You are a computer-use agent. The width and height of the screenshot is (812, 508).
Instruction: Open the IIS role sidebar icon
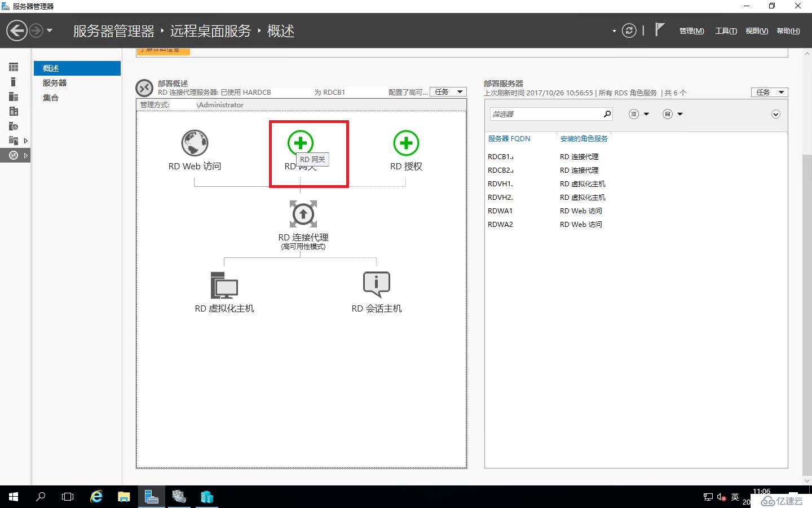(x=14, y=126)
